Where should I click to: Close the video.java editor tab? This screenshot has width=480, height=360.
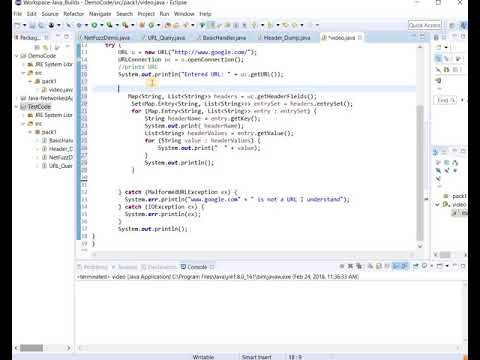tap(360, 37)
